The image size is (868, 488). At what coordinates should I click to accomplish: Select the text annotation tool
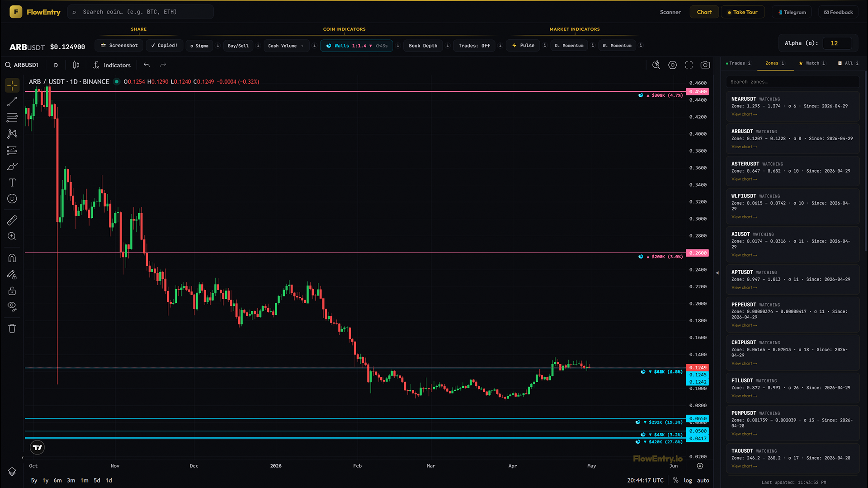(12, 183)
